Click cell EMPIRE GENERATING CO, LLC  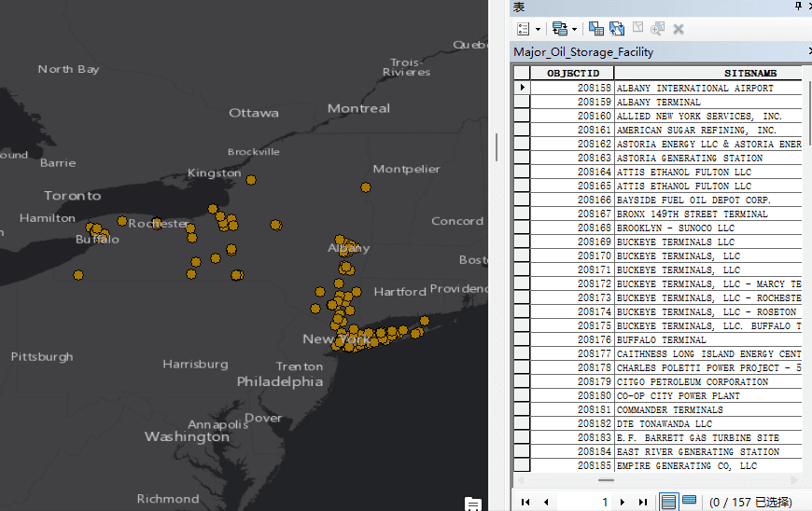[x=708, y=465]
